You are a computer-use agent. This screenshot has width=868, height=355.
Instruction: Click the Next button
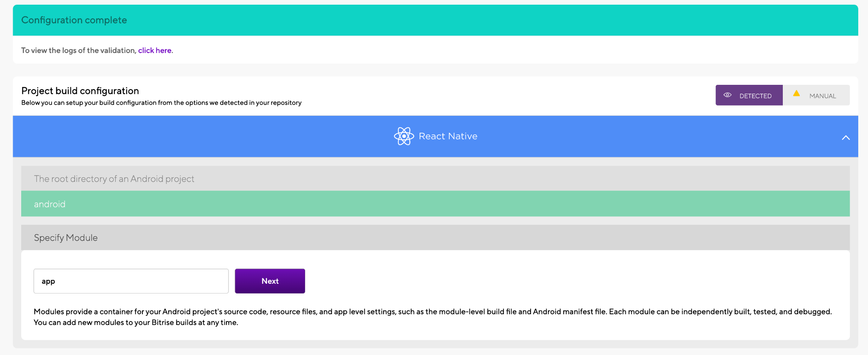(270, 281)
